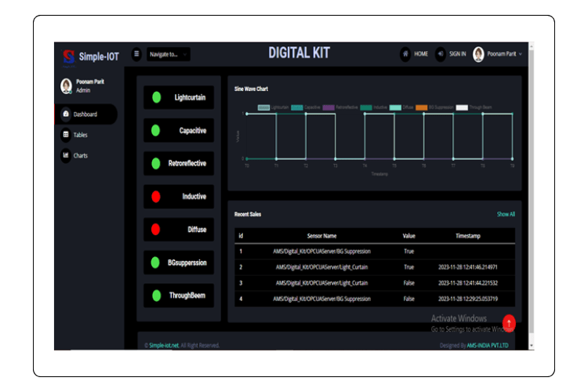
Task: Select the BGsupperssion sensor label
Action: click(x=187, y=263)
